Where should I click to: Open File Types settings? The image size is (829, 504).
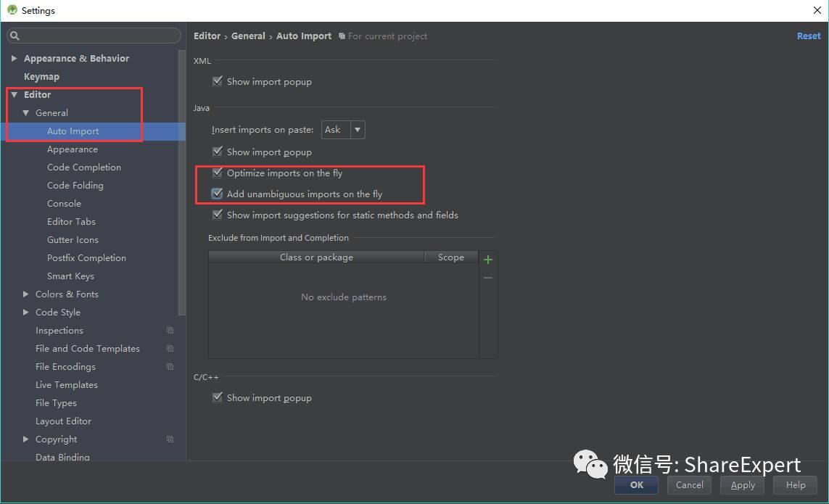(x=56, y=403)
